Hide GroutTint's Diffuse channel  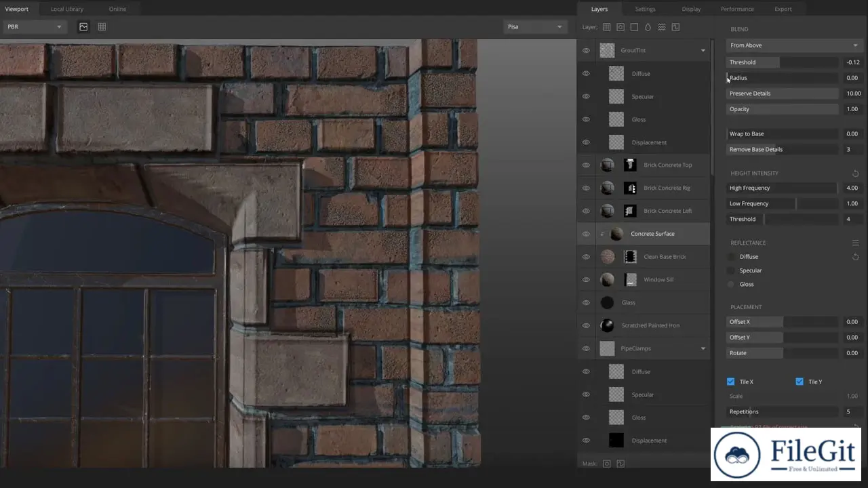tap(586, 73)
